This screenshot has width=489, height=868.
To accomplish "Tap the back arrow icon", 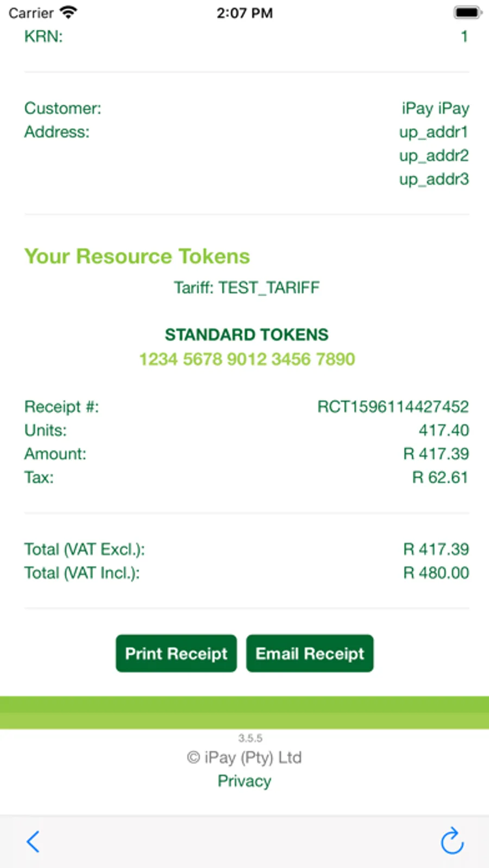I will click(x=33, y=842).
